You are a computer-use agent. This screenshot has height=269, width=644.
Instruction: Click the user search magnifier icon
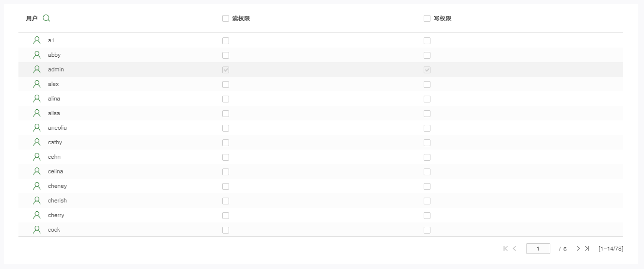click(x=47, y=18)
